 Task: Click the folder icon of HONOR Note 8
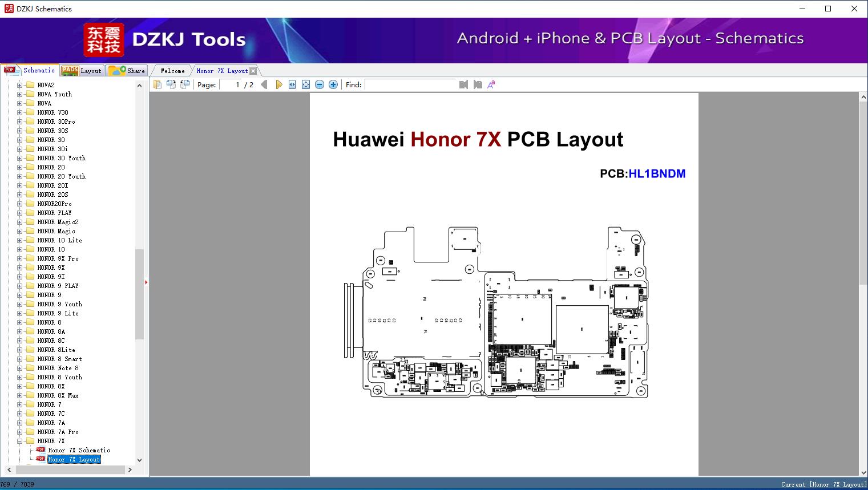coord(30,368)
